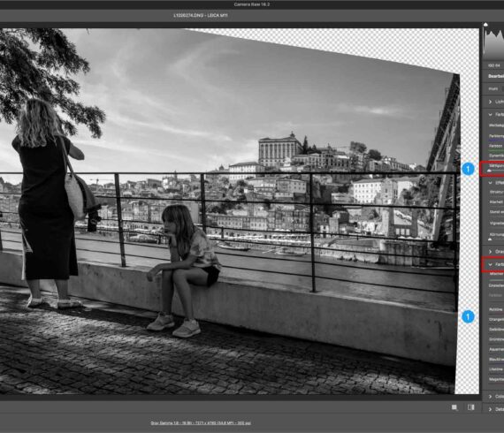Click the Farbtemperatur slider track
Viewport: 504px width, 433px height.
click(x=496, y=141)
